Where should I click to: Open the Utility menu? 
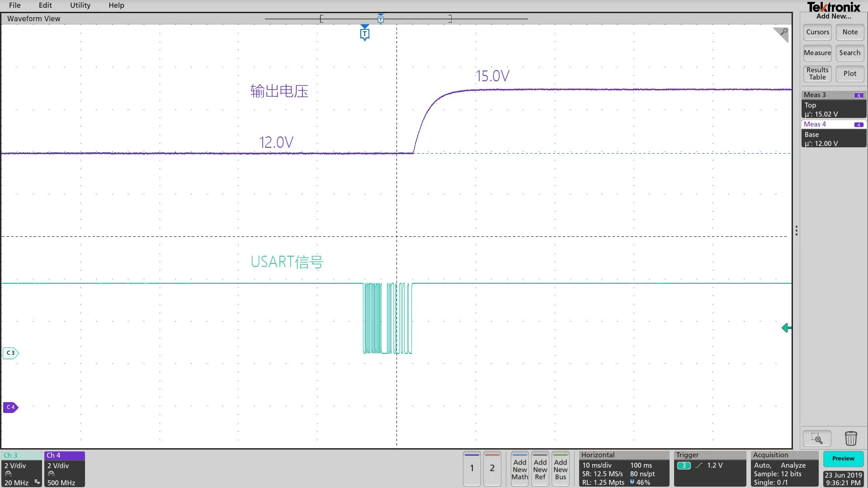(x=80, y=5)
